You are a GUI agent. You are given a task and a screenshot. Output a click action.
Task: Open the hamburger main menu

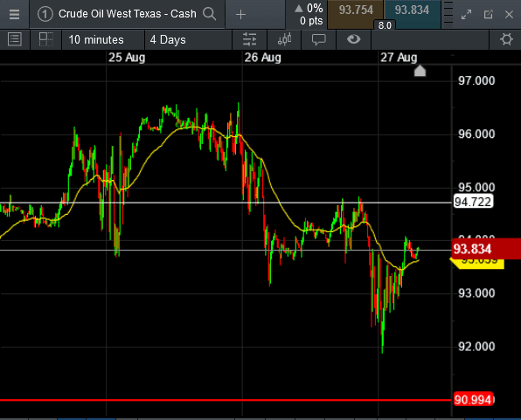[x=14, y=14]
